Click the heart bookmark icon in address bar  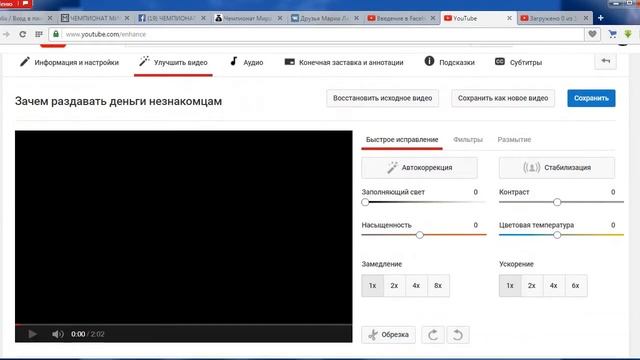coord(592,34)
